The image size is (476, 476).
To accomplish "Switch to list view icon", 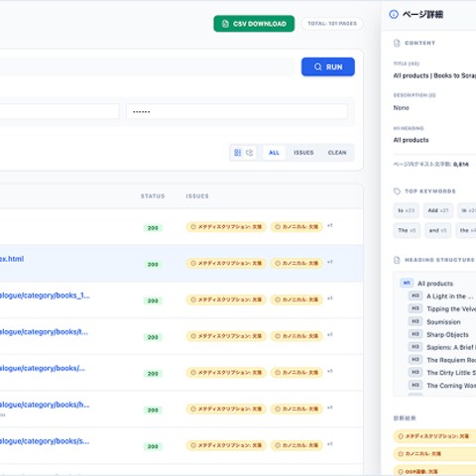I will tap(238, 153).
